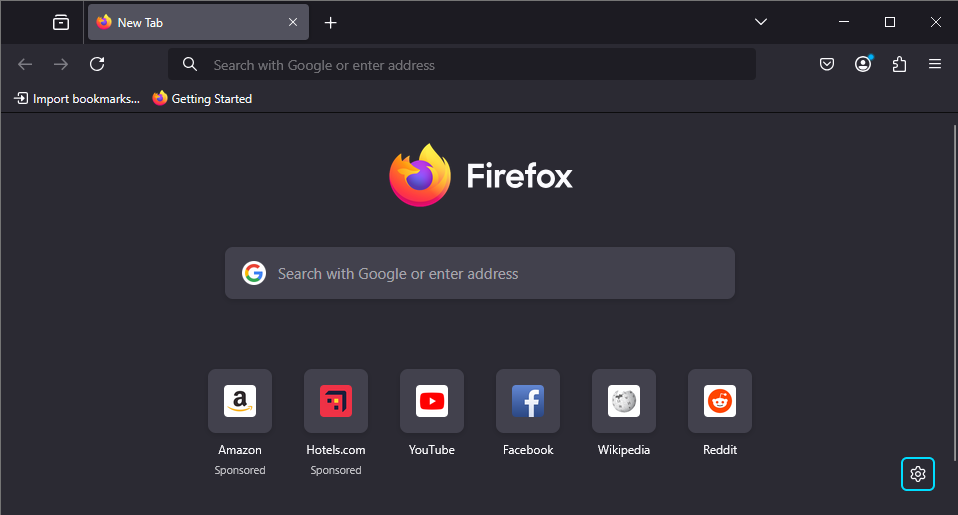Minimize the Firefox window

click(844, 22)
